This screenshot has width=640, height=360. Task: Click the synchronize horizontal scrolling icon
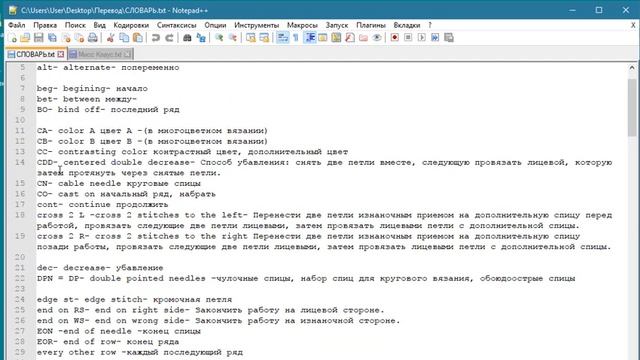[x=264, y=38]
